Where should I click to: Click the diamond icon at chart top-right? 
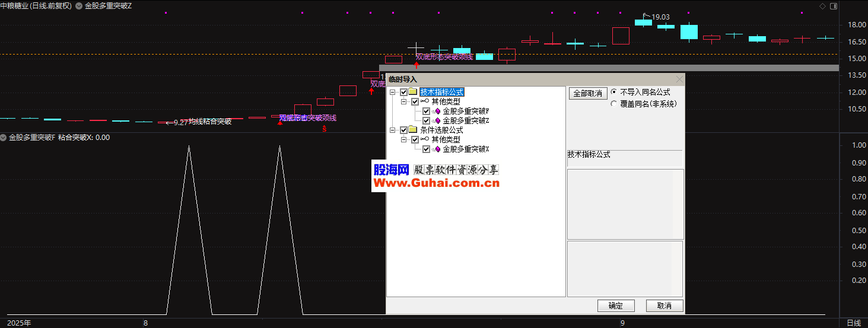tap(822, 6)
